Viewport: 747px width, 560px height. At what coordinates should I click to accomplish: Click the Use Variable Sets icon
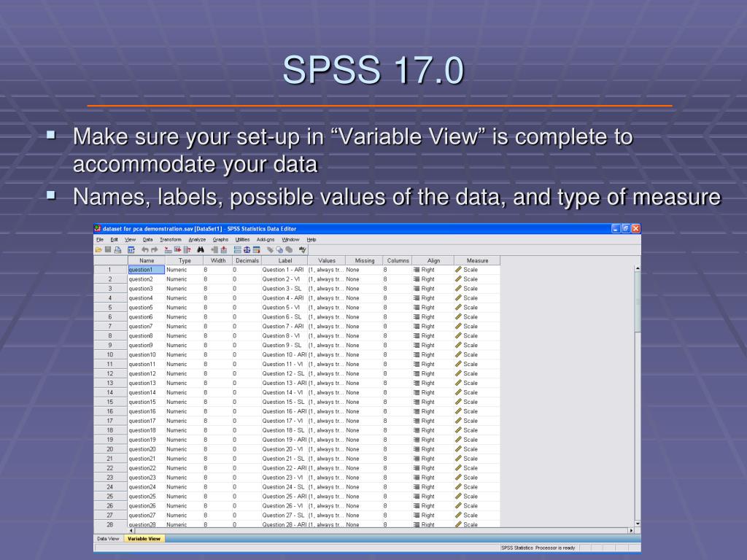pos(279,249)
